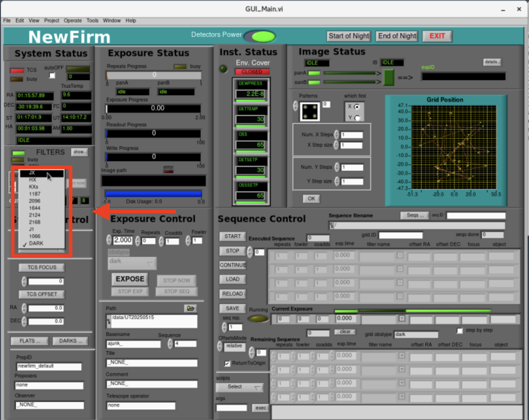Click the panA green indicator in Image Status
Screen dimensions: 529x420
314,73
